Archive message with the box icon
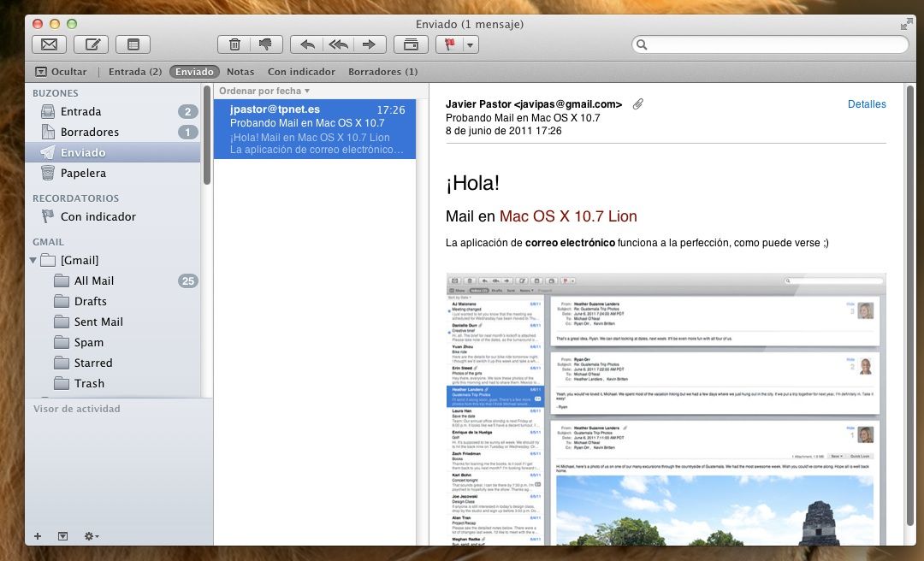This screenshot has width=924, height=561. tap(411, 44)
